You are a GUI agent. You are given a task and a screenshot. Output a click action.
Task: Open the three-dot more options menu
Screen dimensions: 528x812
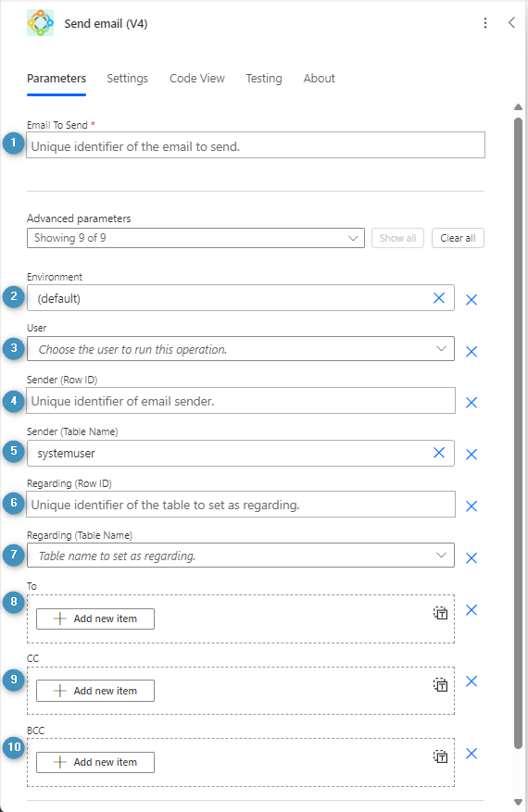coord(485,23)
